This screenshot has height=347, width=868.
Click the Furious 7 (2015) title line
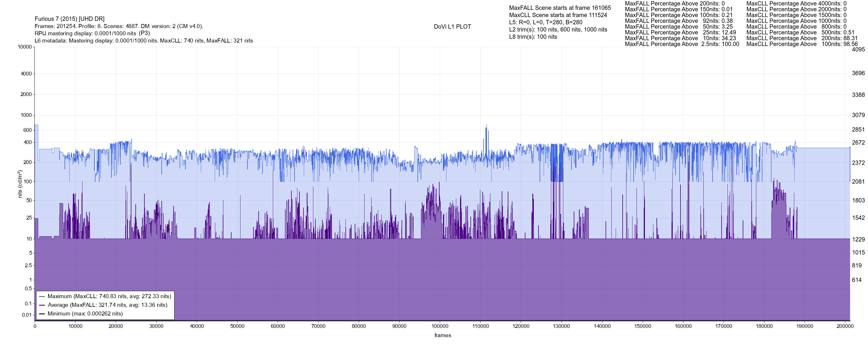pyautogui.click(x=69, y=19)
